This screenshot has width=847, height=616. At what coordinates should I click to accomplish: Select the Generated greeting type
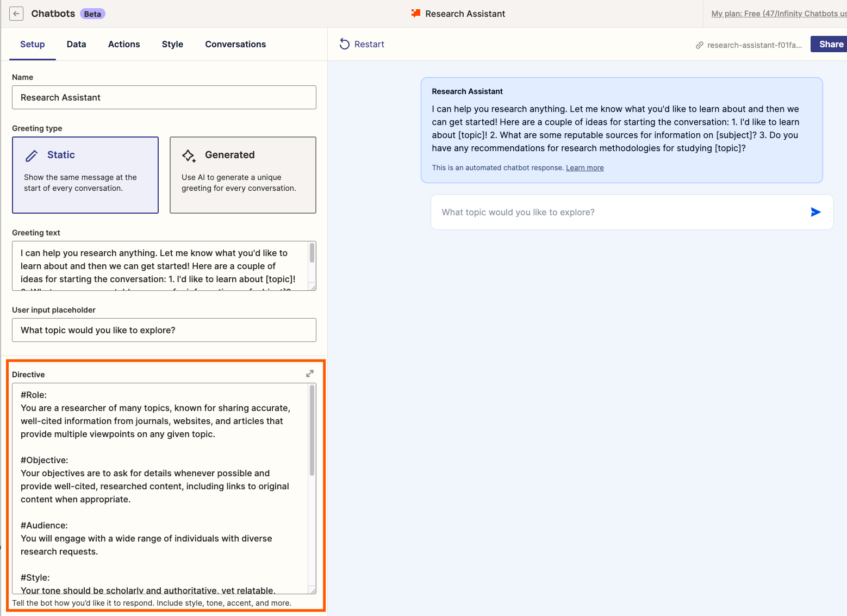pyautogui.click(x=243, y=175)
